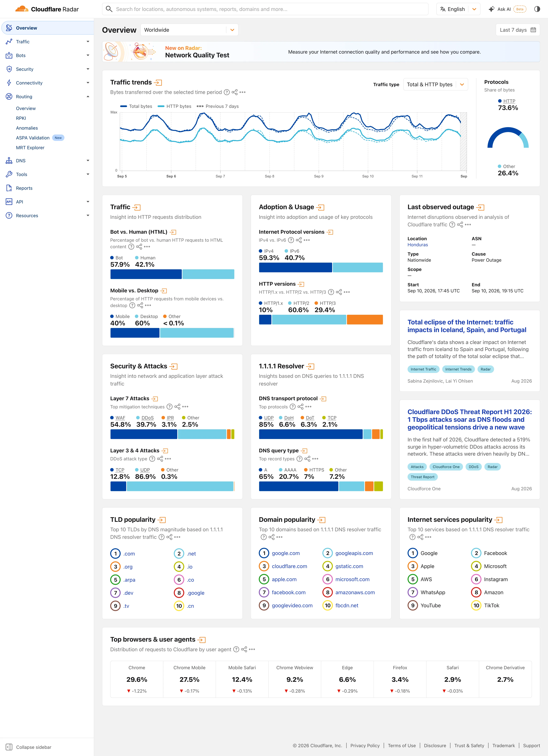The height and width of the screenshot is (756, 548).
Task: Click the share icon for Bot vs. Human
Action: 139,247
